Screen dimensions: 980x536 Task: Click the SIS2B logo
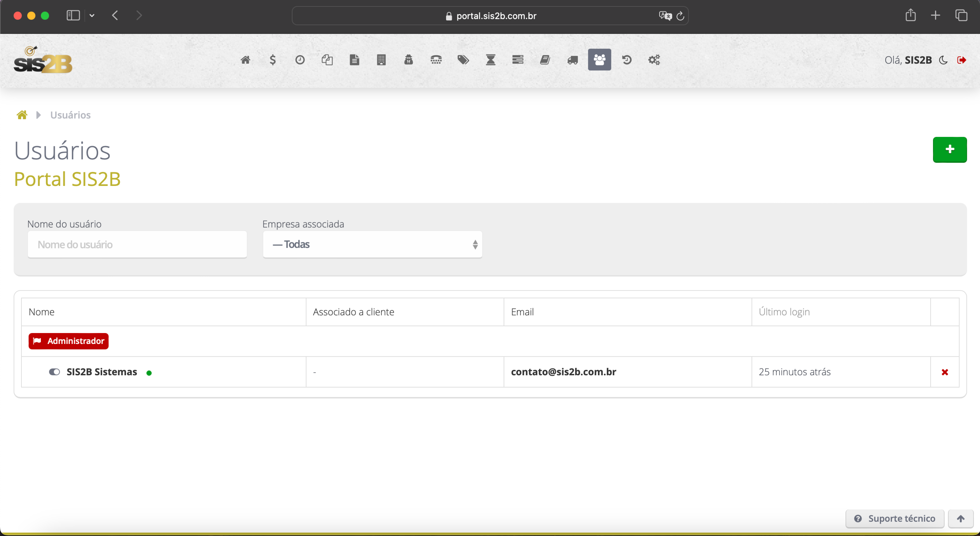pos(43,60)
